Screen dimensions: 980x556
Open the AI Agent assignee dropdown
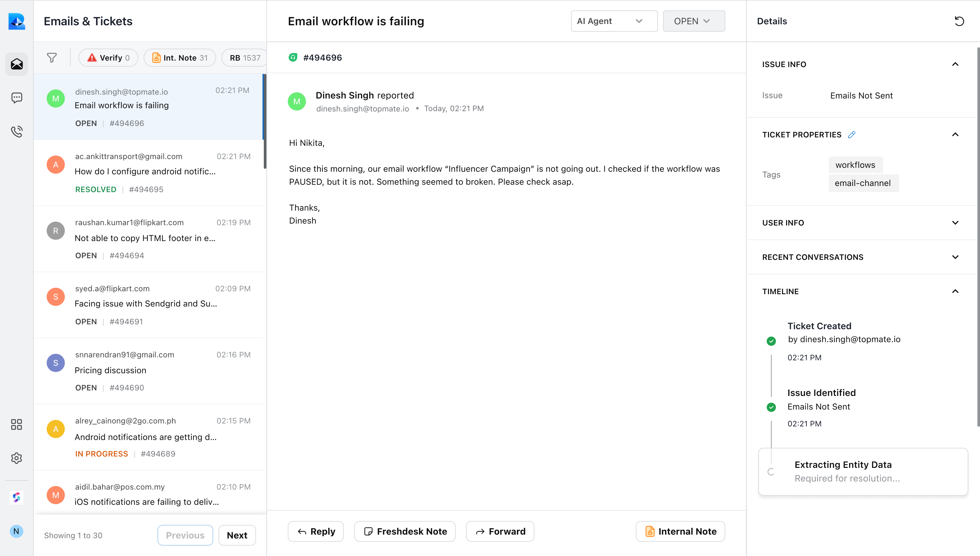point(614,21)
